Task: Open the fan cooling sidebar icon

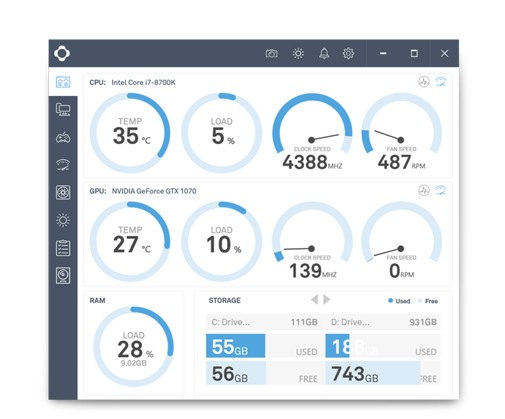Action: pos(63,192)
